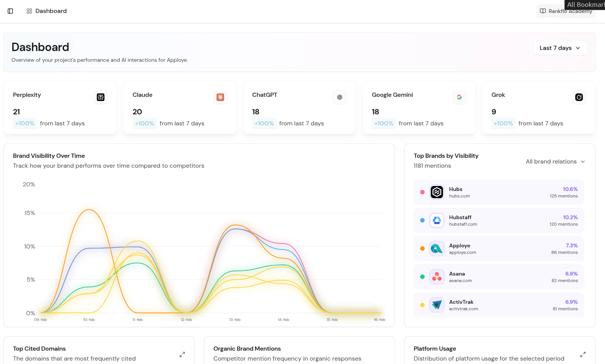Click the apploye.com domain text
This screenshot has height=364, width=605.
(x=462, y=252)
